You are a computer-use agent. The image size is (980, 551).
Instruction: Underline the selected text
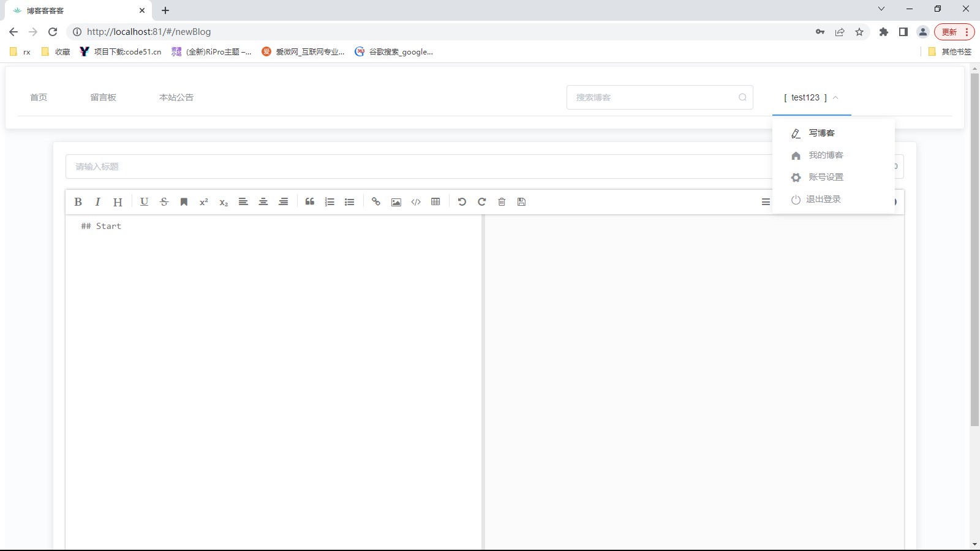coord(144,202)
